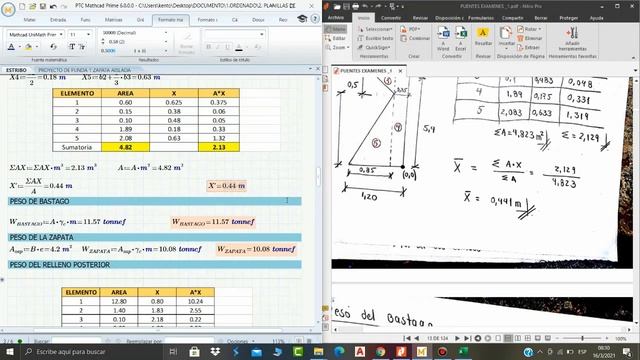Screen dimensions: 640x360
Task: Open the Archivo menu in Nitro Pro
Action: click(x=336, y=18)
